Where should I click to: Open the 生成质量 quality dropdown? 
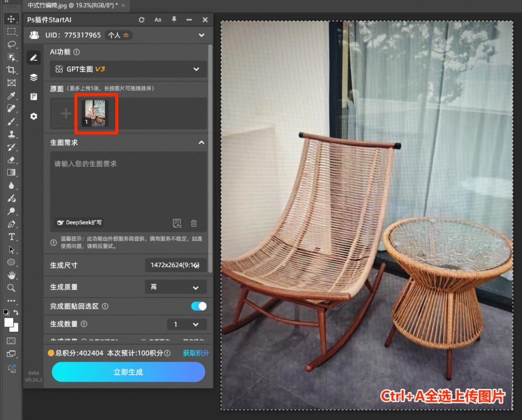click(x=175, y=287)
